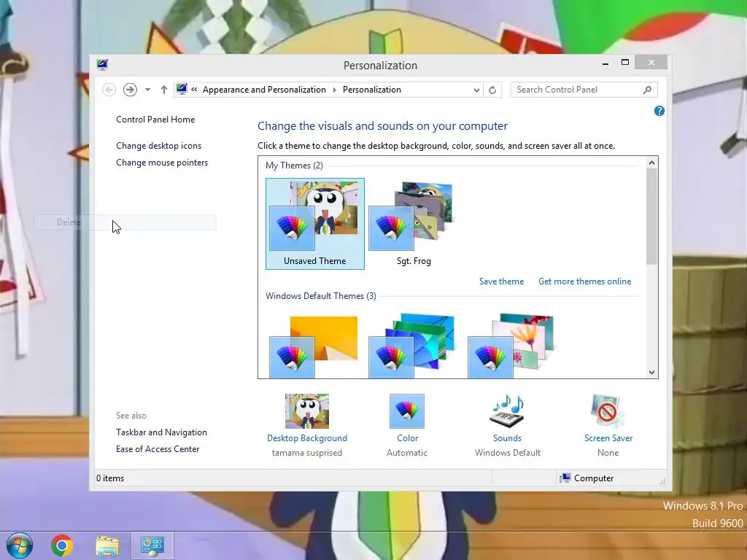This screenshot has height=560, width=747.
Task: Open Desktop Background settings icon
Action: (307, 411)
